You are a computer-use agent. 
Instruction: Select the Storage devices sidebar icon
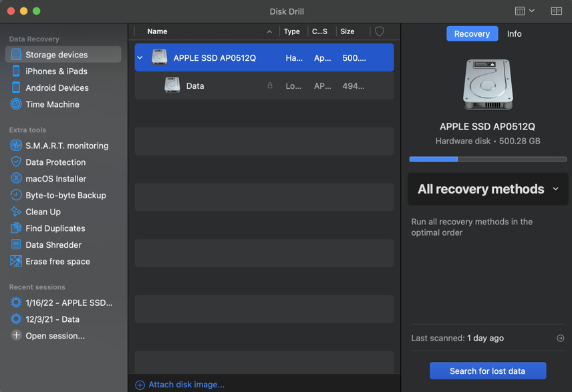(x=16, y=54)
